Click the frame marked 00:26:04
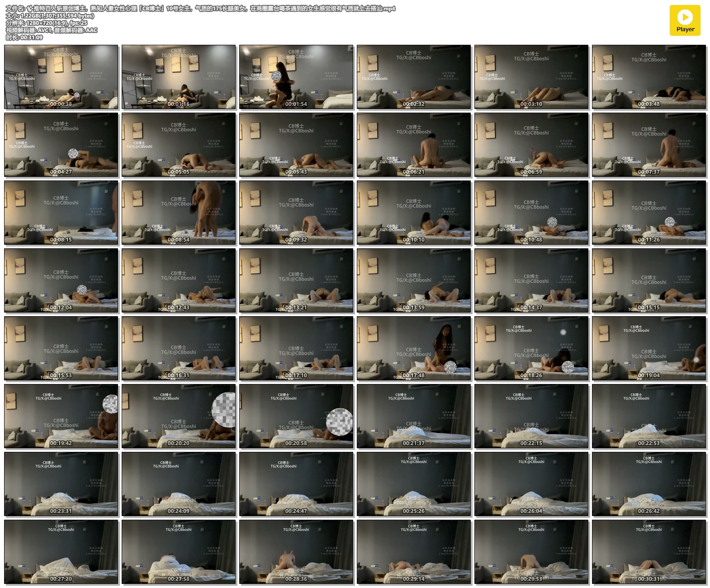710x588 pixels. [x=531, y=484]
